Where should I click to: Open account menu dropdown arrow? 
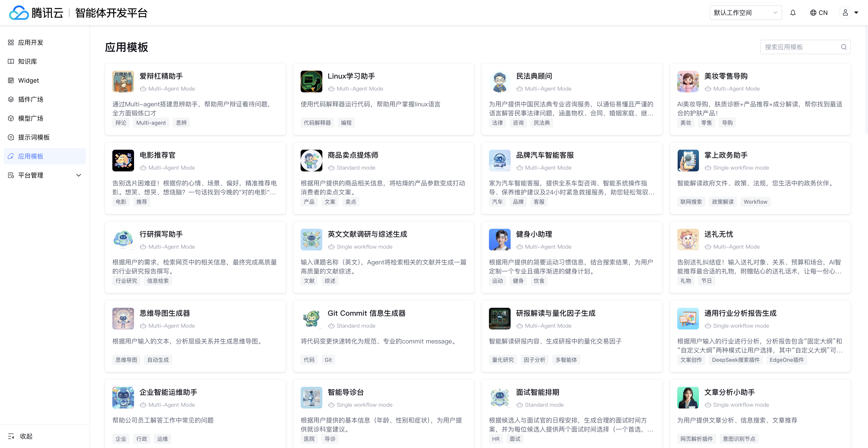tap(856, 13)
